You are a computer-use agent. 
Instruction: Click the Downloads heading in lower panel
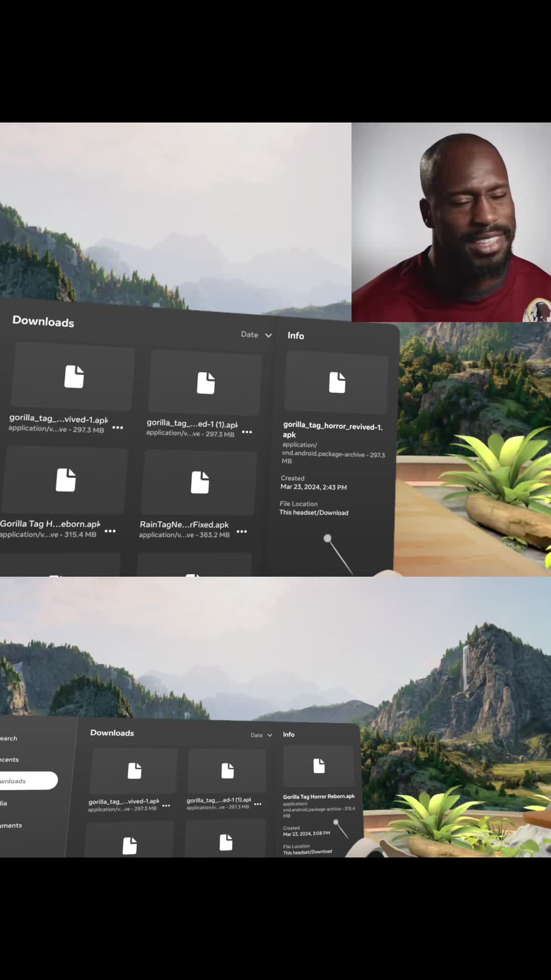112,733
